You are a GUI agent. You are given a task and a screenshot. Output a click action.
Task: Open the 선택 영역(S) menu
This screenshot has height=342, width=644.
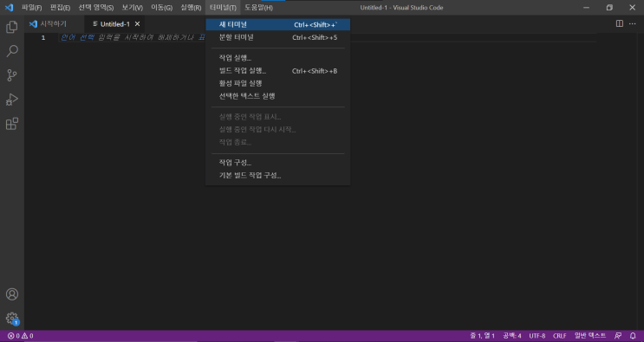96,8
